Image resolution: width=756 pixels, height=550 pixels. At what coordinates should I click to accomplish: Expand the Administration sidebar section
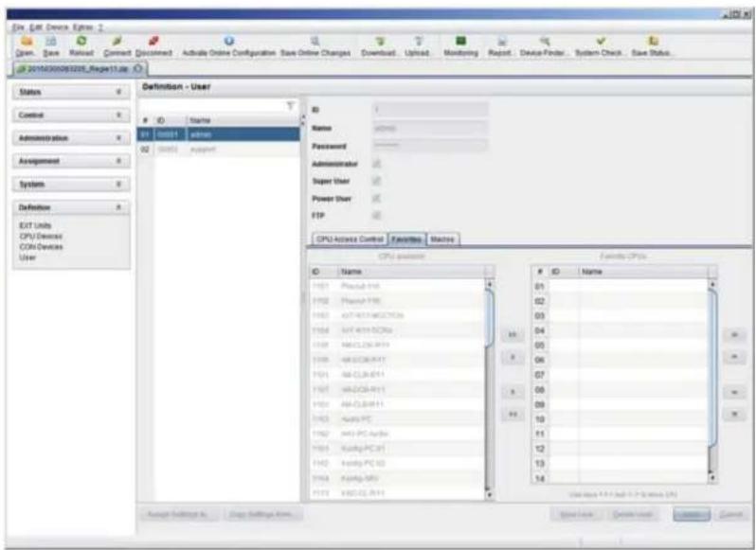[x=71, y=138]
